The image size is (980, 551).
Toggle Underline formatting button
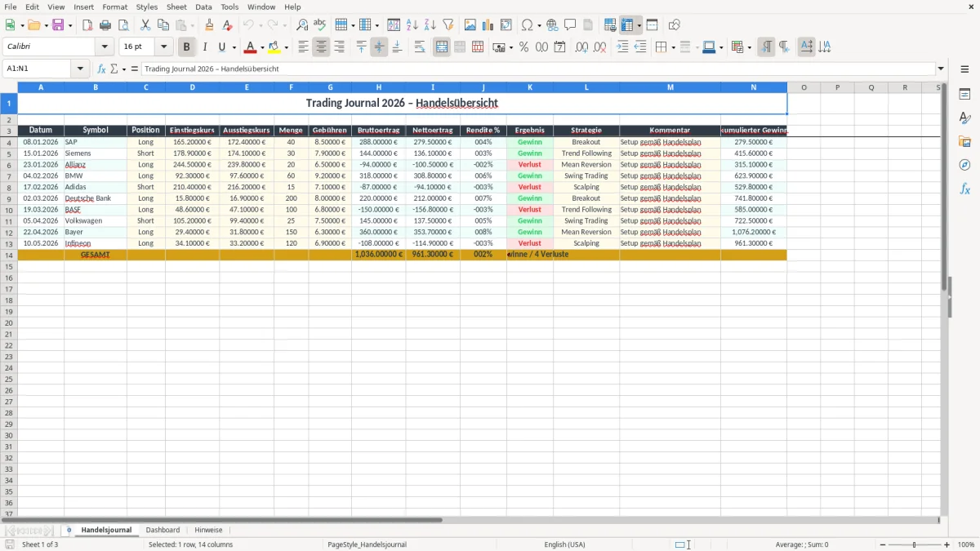click(222, 47)
